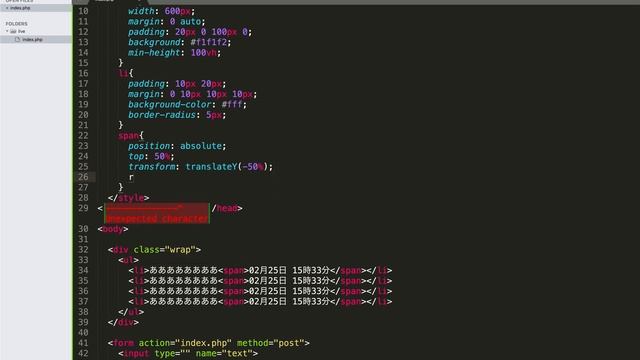The image size is (640, 360).
Task: Place cursor on 'margin: 0 auto;' line
Action: point(167,21)
